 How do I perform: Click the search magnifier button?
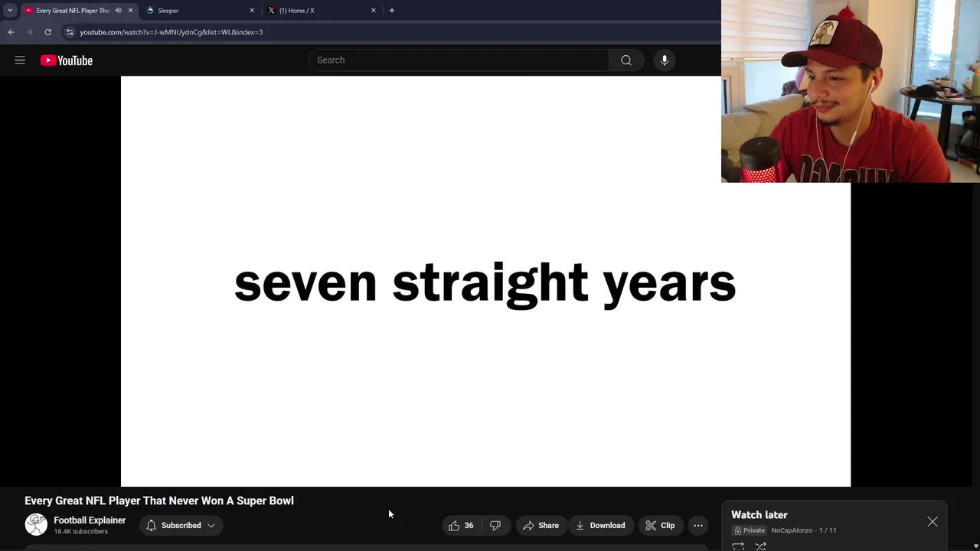626,60
